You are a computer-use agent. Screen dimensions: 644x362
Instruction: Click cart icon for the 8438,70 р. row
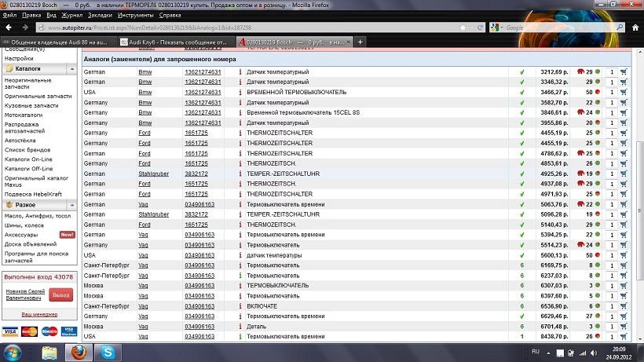pyautogui.click(x=624, y=337)
